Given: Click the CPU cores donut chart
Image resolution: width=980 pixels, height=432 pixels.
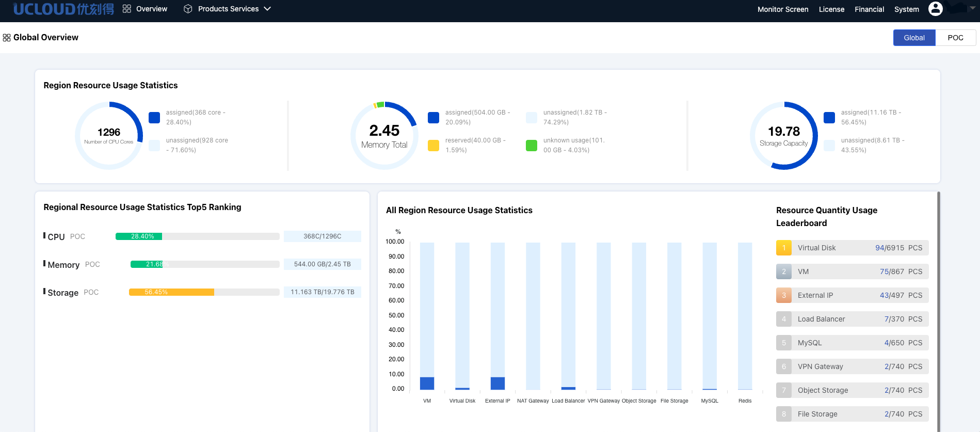Looking at the screenshot, I should tap(109, 136).
